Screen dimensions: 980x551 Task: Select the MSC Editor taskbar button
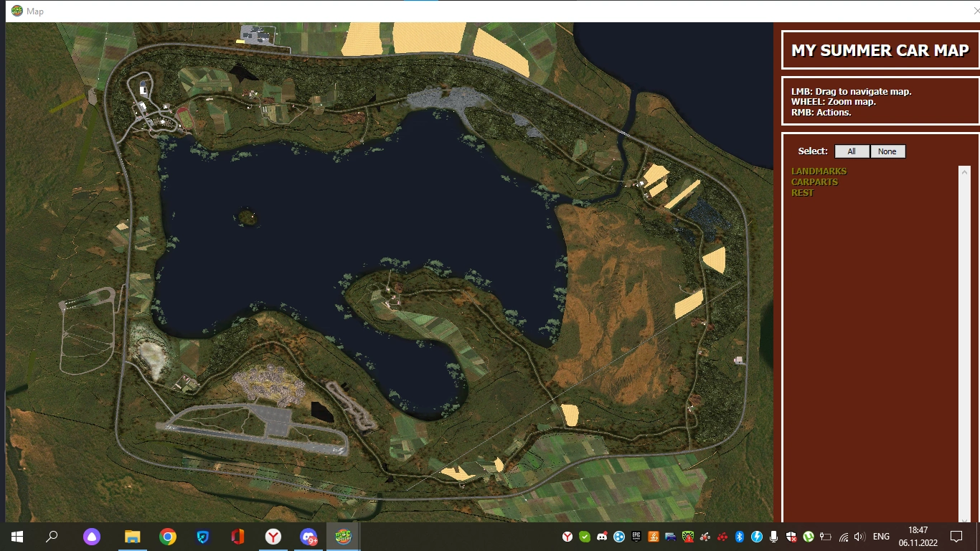click(x=344, y=537)
